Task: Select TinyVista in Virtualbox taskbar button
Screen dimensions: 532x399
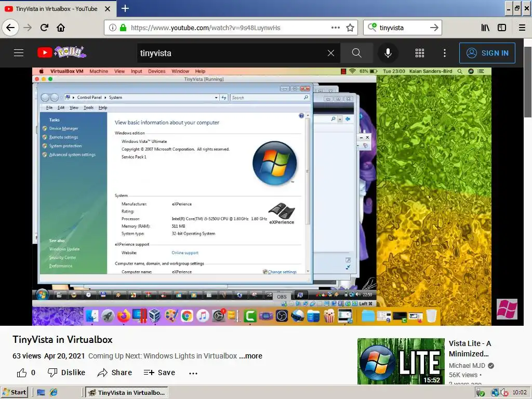Action: [x=127, y=393]
